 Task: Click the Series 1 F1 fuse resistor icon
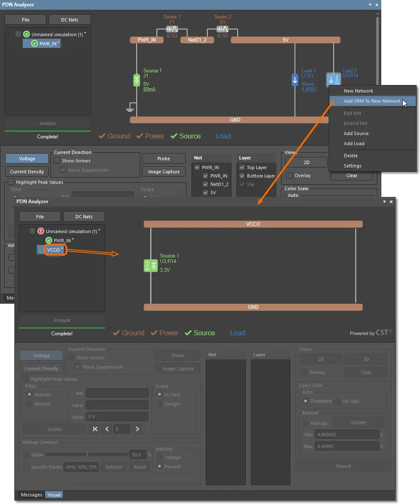172,29
